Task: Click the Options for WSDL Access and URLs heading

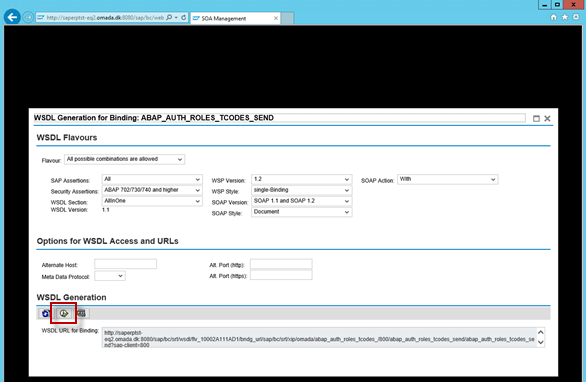Action: pos(108,241)
